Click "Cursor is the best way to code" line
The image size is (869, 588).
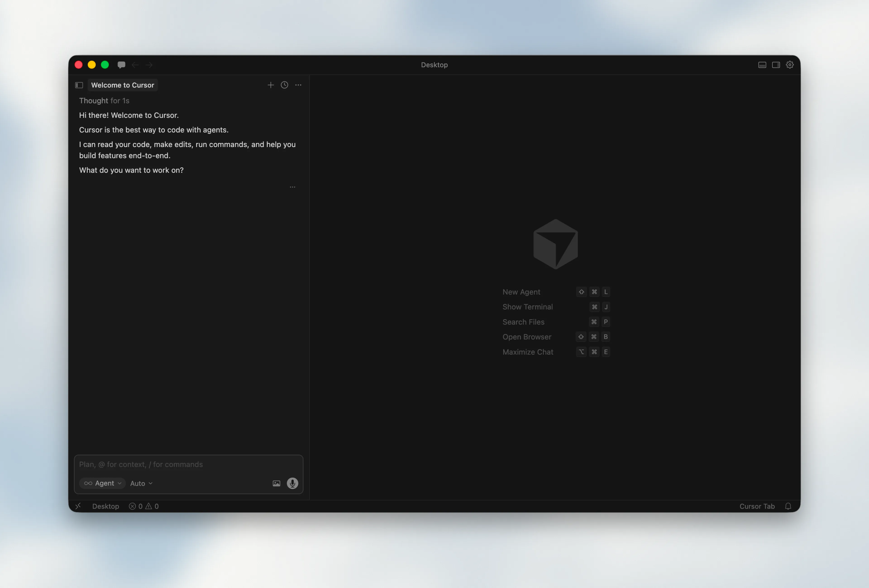[x=154, y=130]
